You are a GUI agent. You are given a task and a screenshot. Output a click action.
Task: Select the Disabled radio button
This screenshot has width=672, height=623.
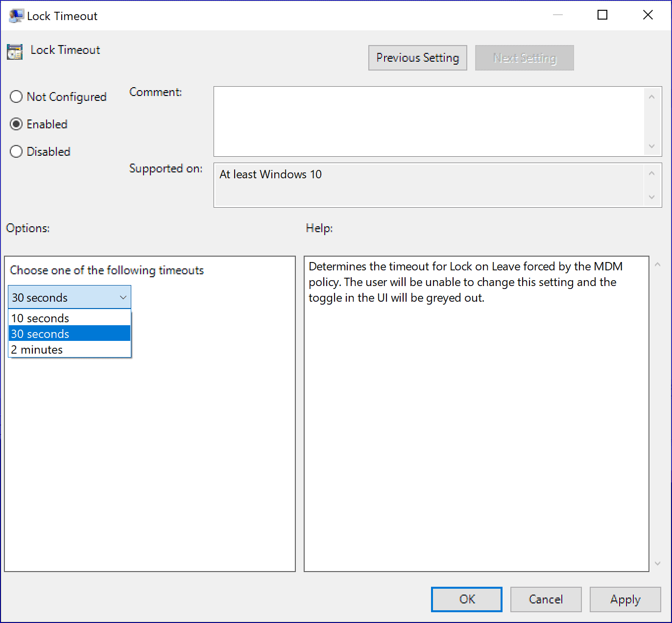tap(40, 152)
